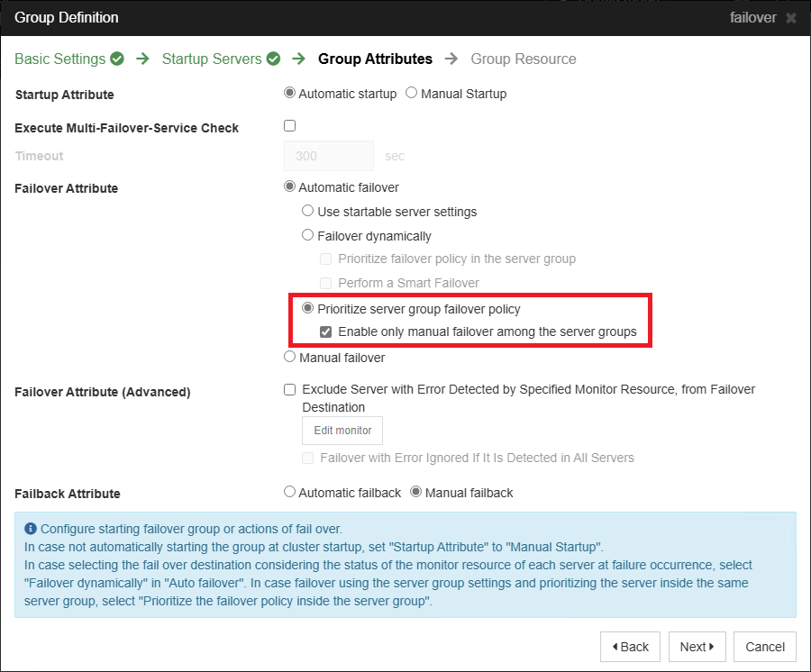
Task: Toggle Perform a Smart Failover checkbox
Action: point(325,282)
